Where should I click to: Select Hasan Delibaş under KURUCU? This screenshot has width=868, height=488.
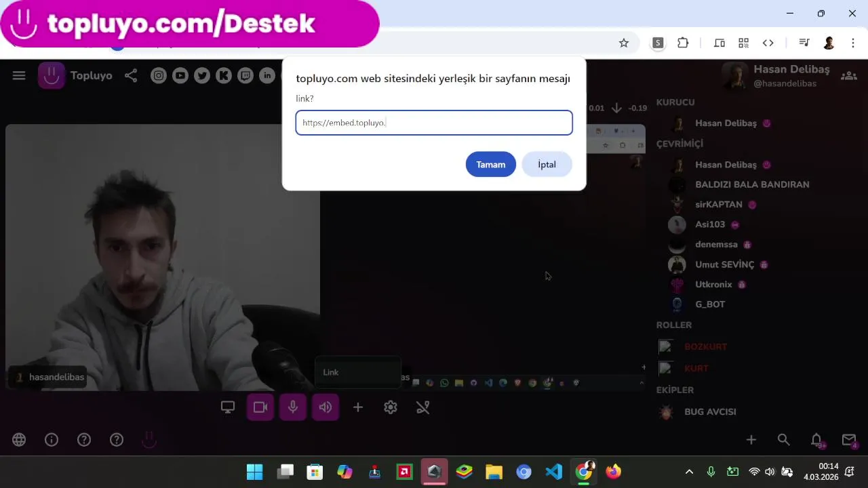point(726,123)
